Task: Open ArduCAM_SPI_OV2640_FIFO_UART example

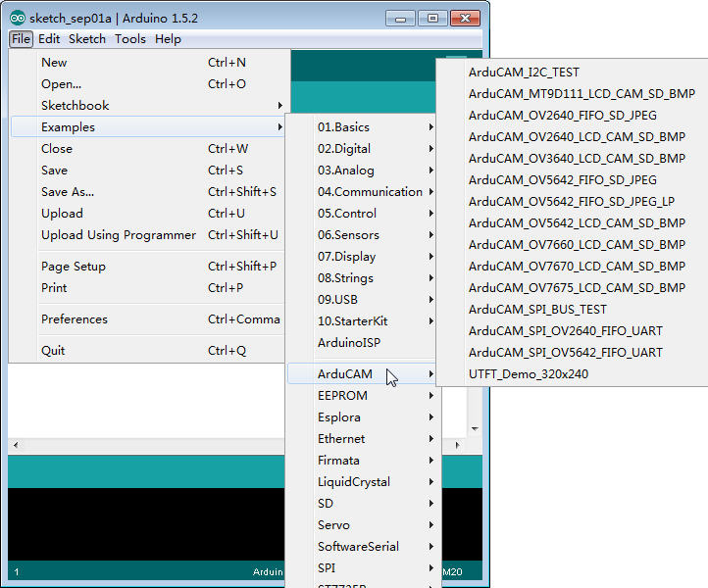Action: point(573,331)
